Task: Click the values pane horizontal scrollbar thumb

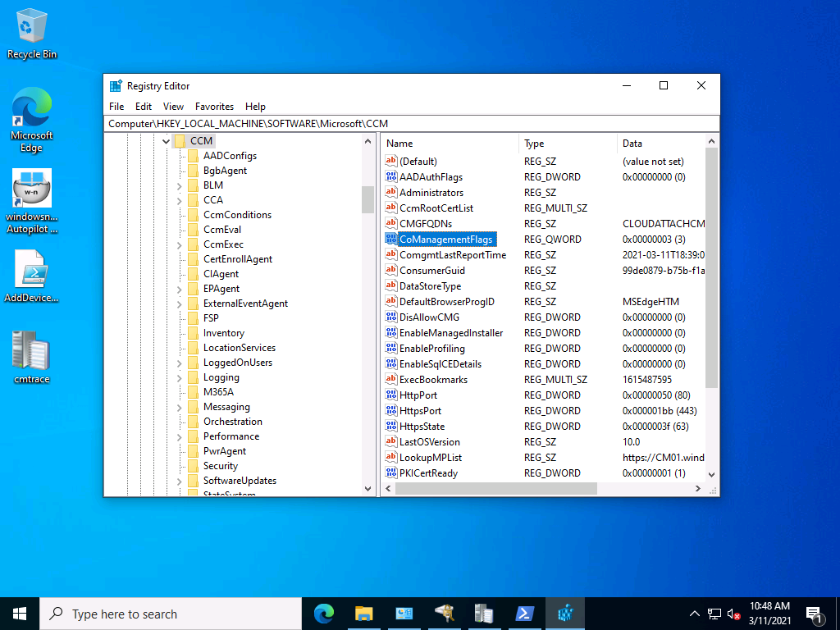Action: point(495,489)
